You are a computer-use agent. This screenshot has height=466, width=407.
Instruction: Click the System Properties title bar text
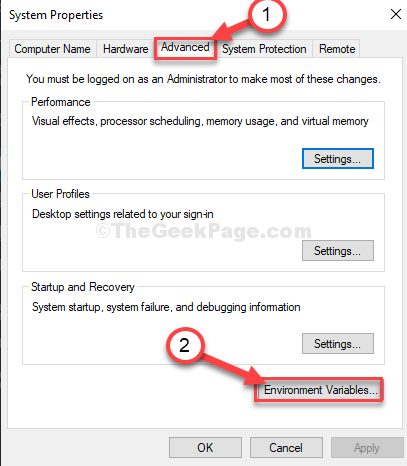click(x=56, y=15)
